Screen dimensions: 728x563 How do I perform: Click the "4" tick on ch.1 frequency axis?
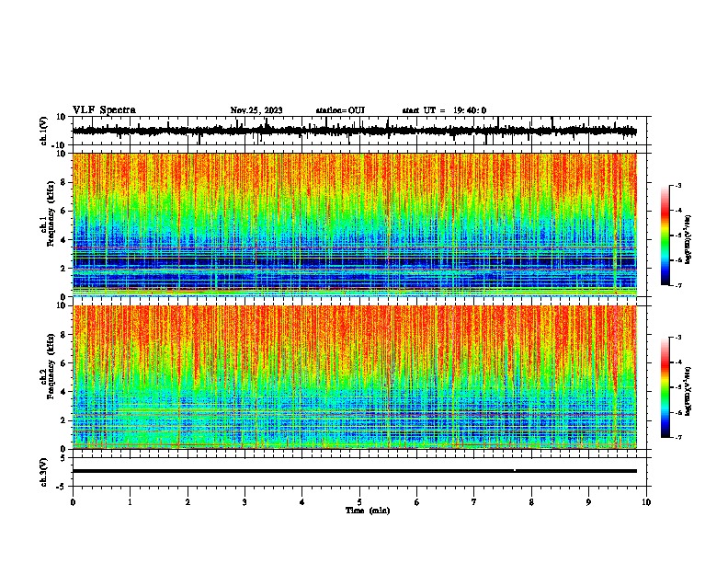point(63,240)
